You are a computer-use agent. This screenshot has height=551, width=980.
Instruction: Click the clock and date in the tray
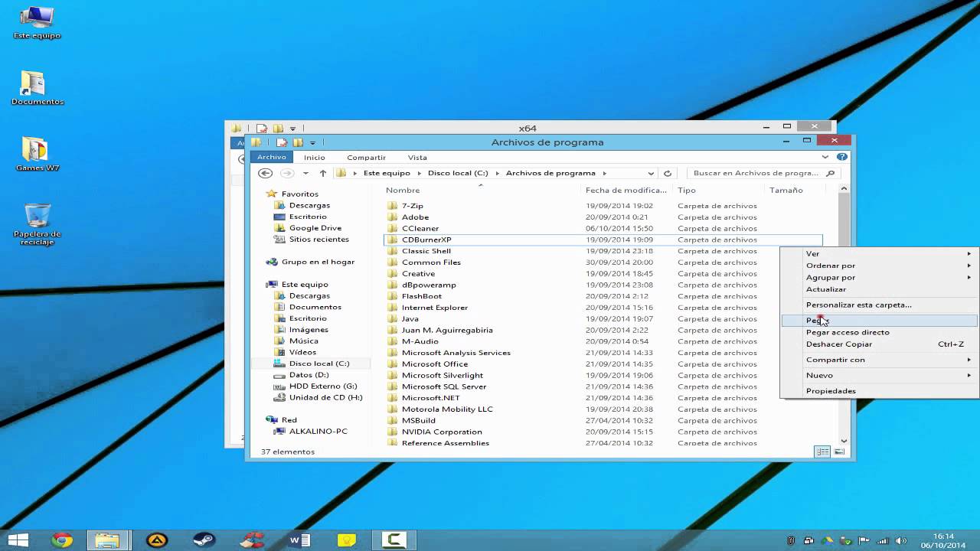944,541
